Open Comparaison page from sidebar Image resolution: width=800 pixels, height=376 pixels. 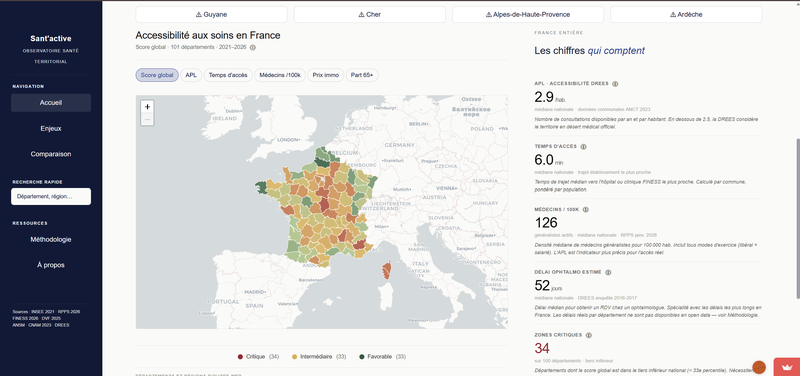point(51,154)
